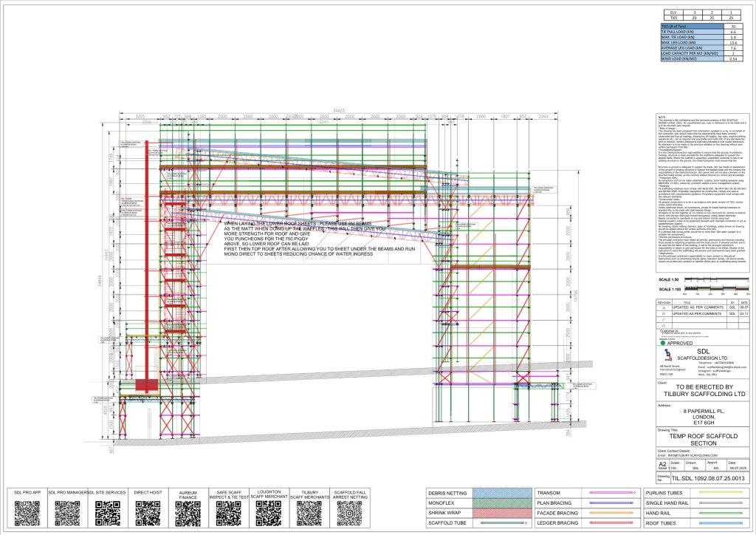This screenshot has width=756, height=535.
Task: Click the Scaffold Fall Arrest Netting QR code
Action: [x=349, y=513]
